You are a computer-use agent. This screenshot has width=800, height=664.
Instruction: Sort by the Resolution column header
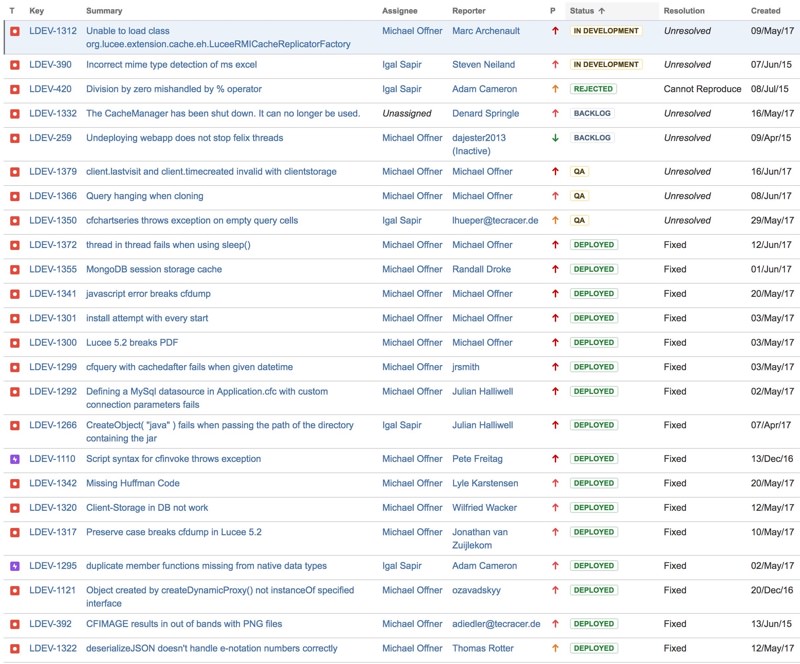[684, 11]
